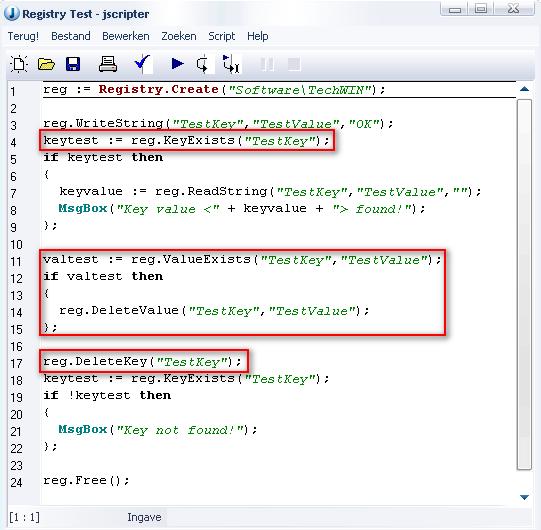Run the script with the blue play button
The width and height of the screenshot is (541, 530).
(x=177, y=64)
